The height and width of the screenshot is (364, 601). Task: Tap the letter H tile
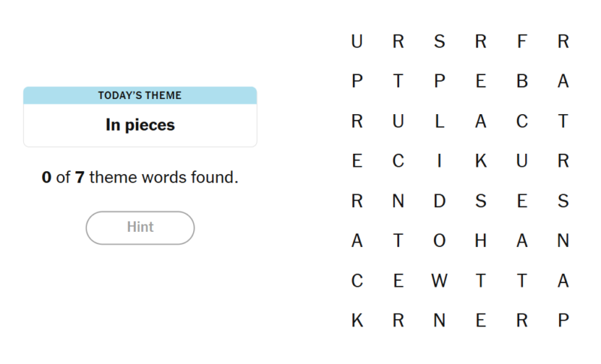click(481, 241)
